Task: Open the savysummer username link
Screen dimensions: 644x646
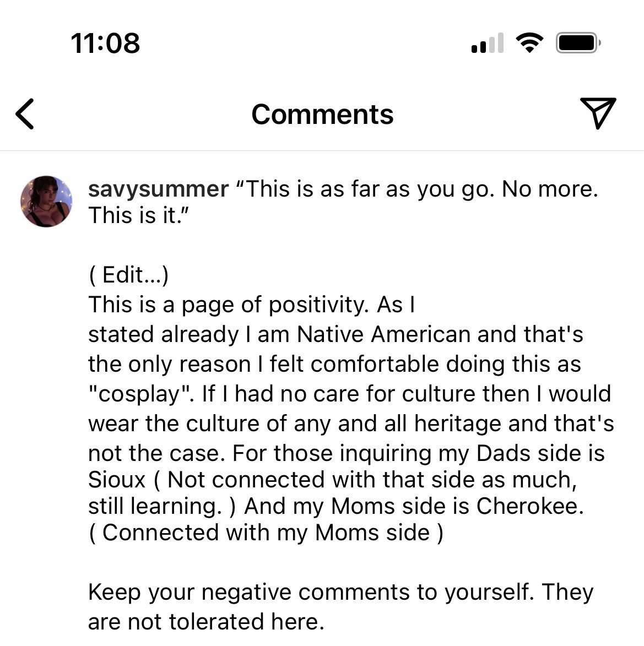Action: 158,189
